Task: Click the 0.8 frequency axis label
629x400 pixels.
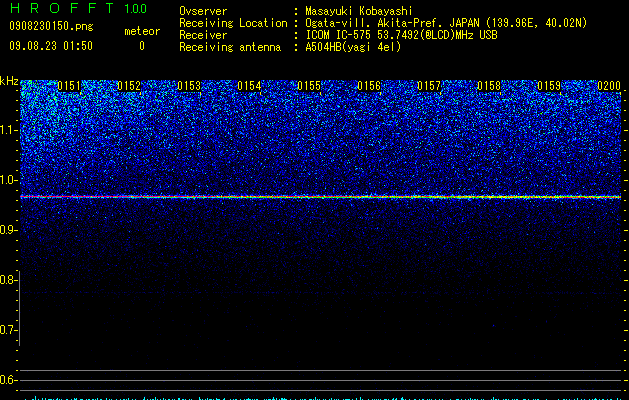Action: pos(7,280)
